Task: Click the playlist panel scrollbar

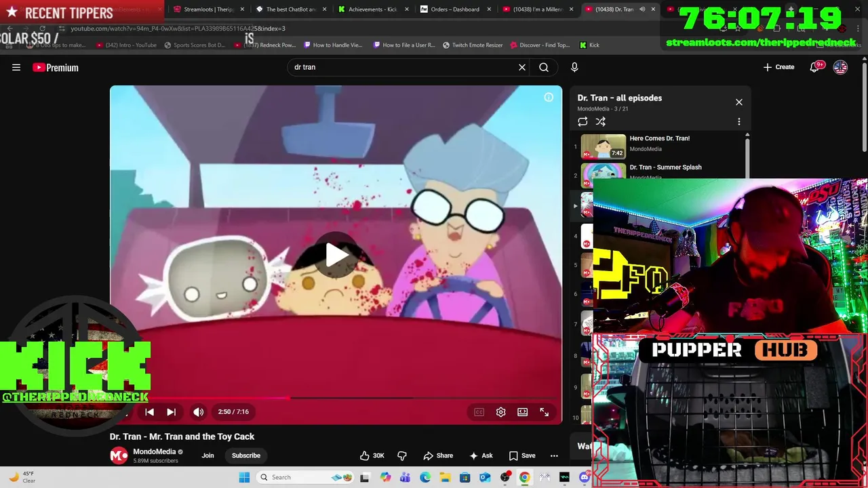Action: [747, 157]
